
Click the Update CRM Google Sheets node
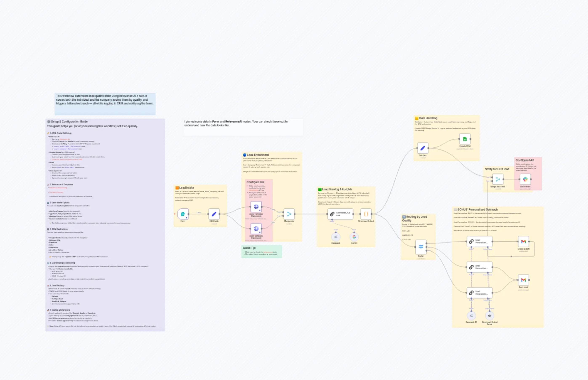(465, 139)
